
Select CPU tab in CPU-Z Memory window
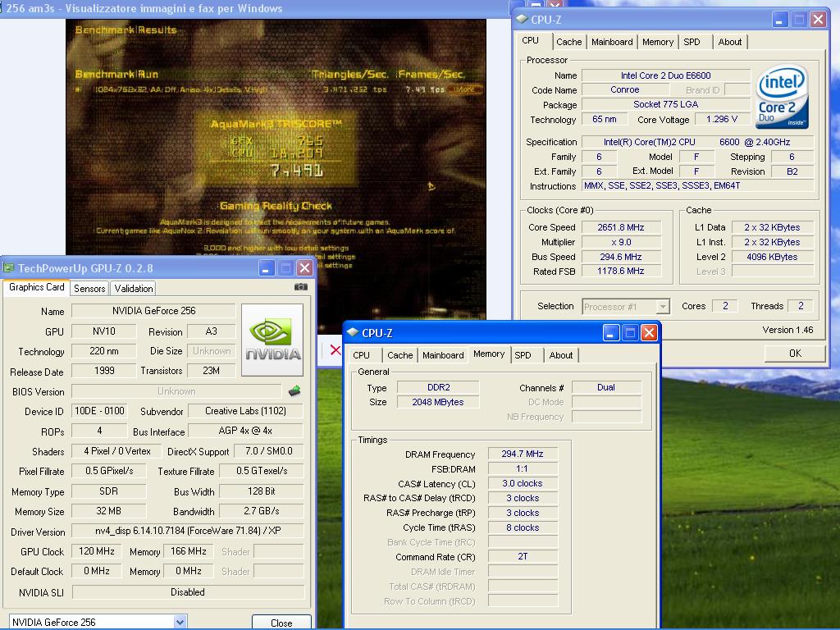[361, 355]
